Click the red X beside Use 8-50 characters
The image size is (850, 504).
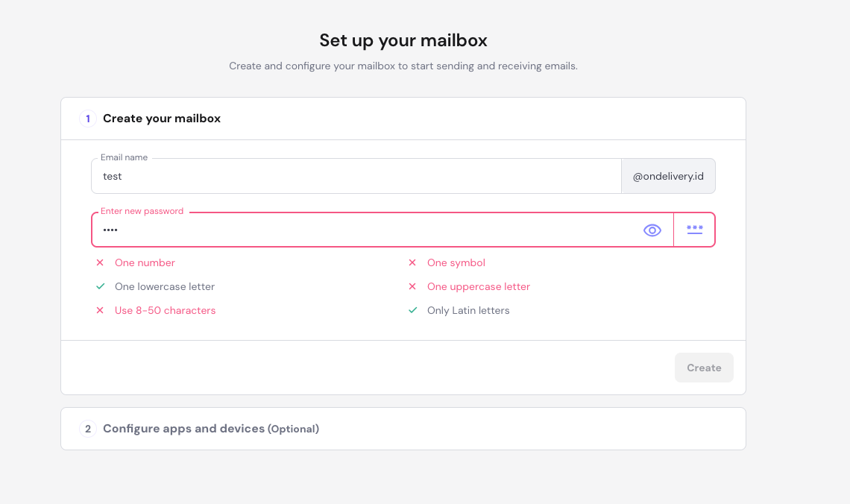(x=100, y=310)
